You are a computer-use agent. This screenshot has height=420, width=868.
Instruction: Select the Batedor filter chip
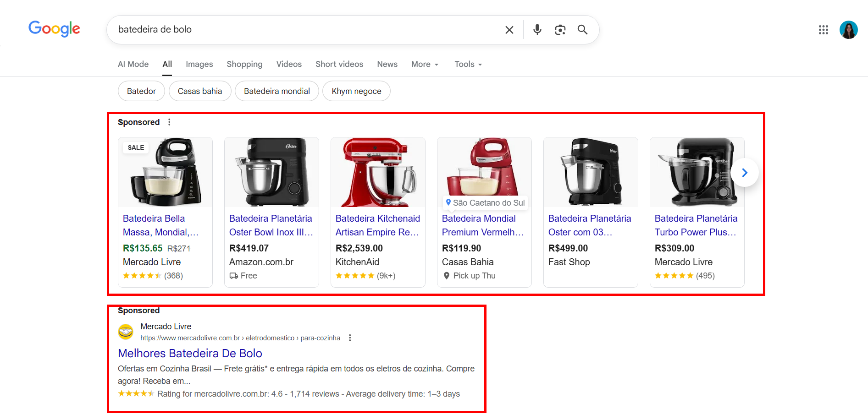point(141,91)
